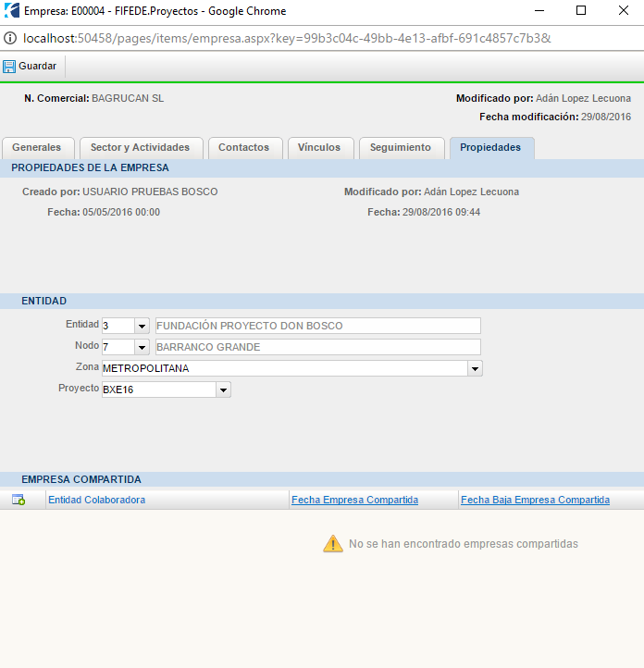
Task: Select the Vínculos tab
Action: coord(320,148)
